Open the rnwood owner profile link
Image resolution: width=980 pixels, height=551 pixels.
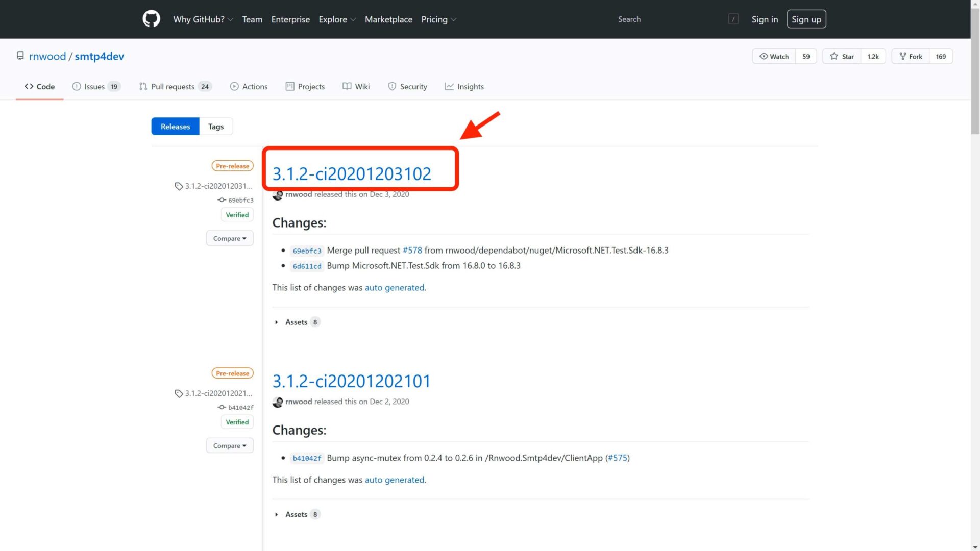(x=47, y=56)
